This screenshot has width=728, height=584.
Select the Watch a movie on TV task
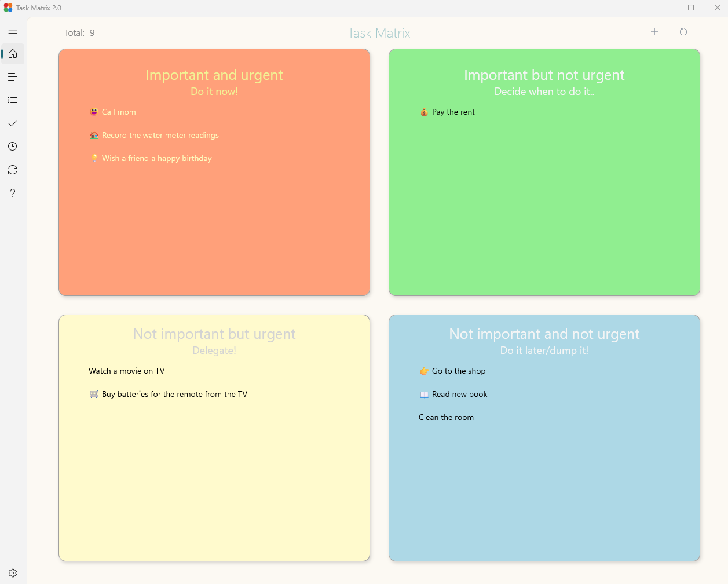coord(127,371)
